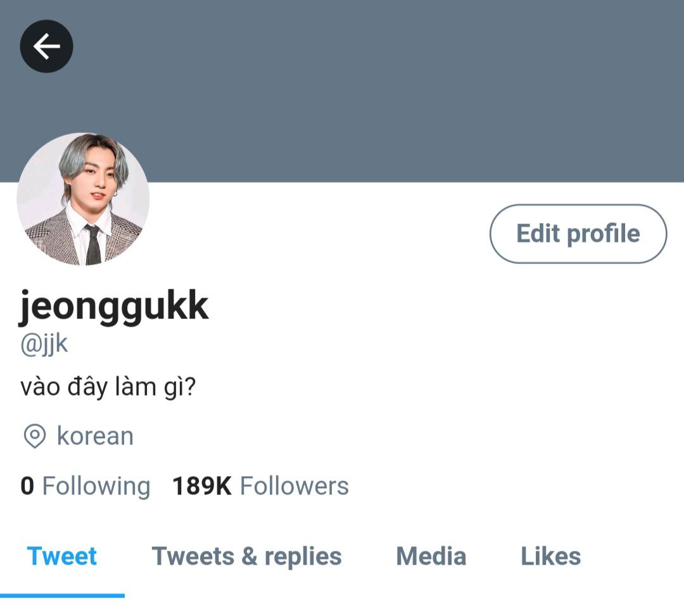Switch to the Media tab
Screen dimensions: 684x616
coord(431,556)
